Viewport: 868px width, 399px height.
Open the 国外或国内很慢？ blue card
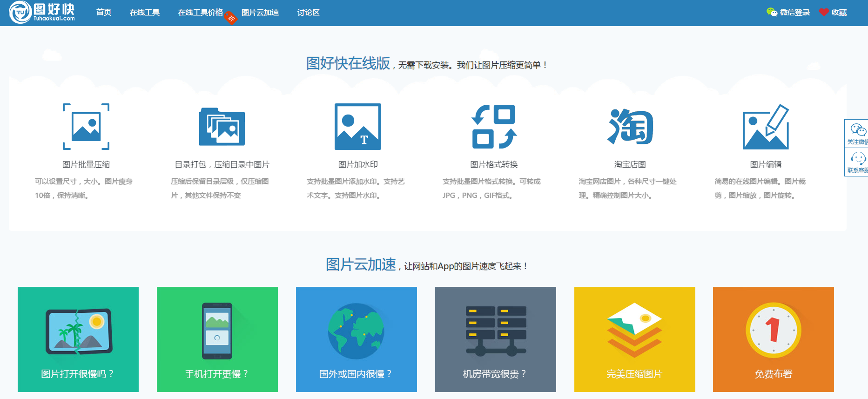coord(357,339)
